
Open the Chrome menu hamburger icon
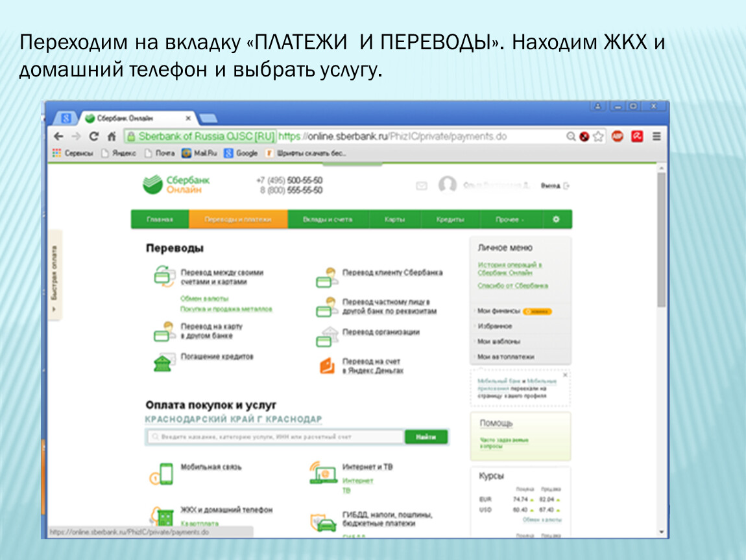point(656,137)
